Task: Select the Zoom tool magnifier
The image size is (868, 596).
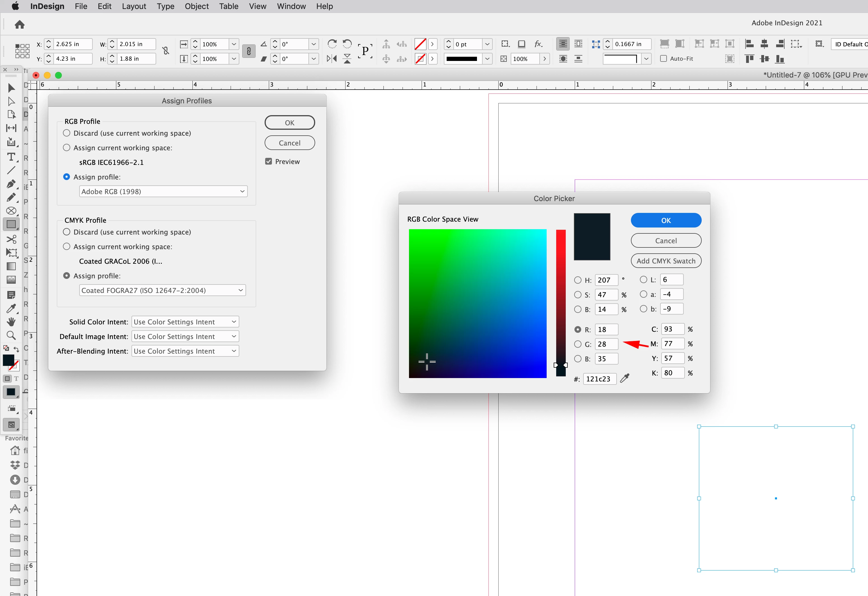Action: coord(11,335)
